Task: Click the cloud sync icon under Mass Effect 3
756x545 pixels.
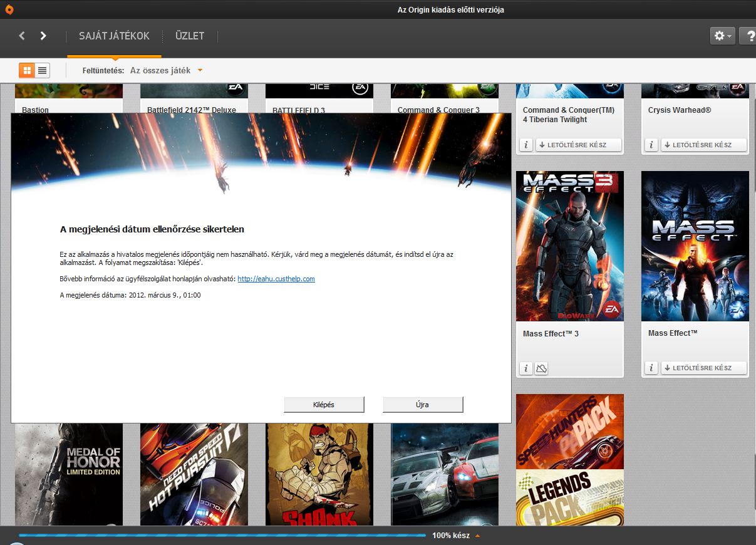Action: (542, 368)
